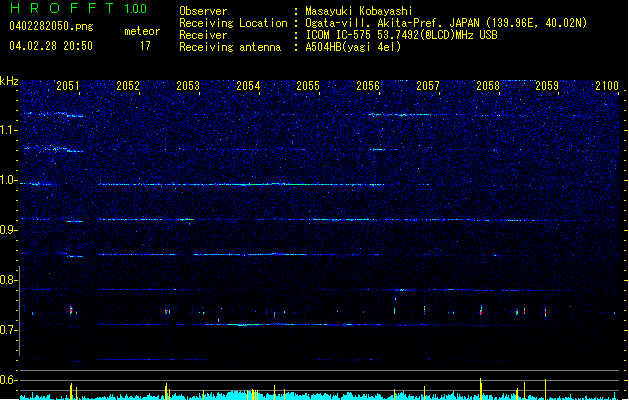Click the date stamp 04.02.28 20:50
The image size is (629, 400).
(51, 46)
